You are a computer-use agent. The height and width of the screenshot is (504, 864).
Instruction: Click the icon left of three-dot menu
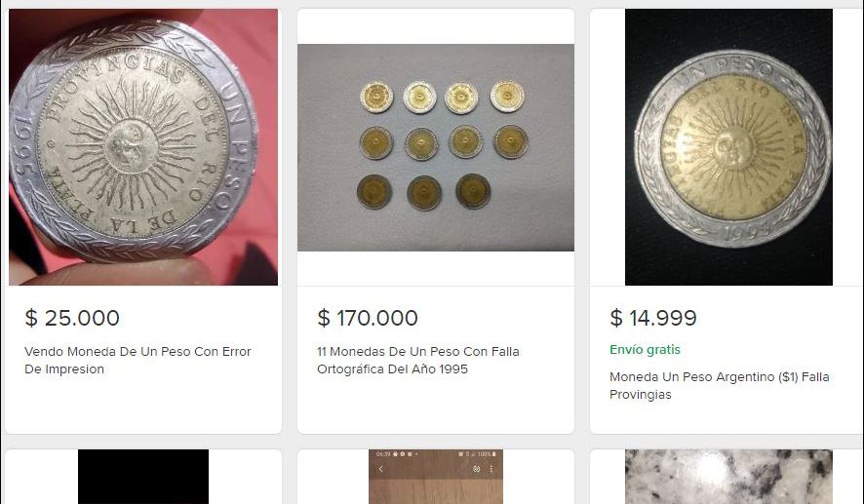[x=477, y=469]
